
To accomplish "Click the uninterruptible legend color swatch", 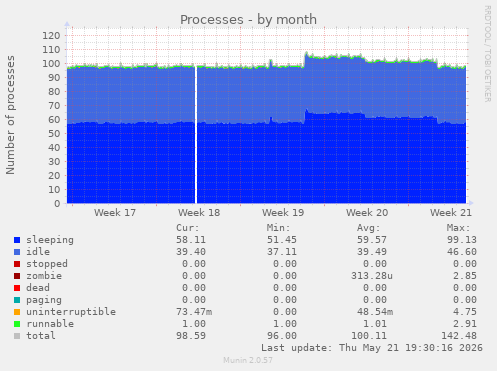I will click(17, 312).
